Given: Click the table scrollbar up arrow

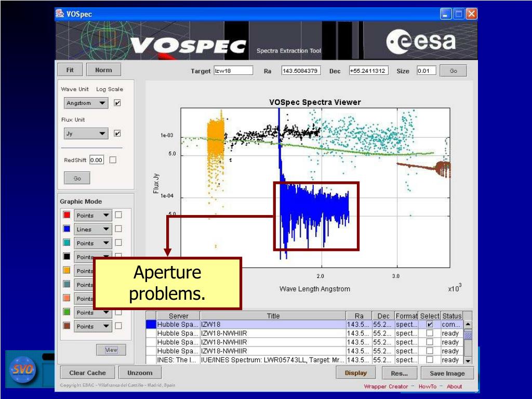Looking at the screenshot, I should coord(468,324).
